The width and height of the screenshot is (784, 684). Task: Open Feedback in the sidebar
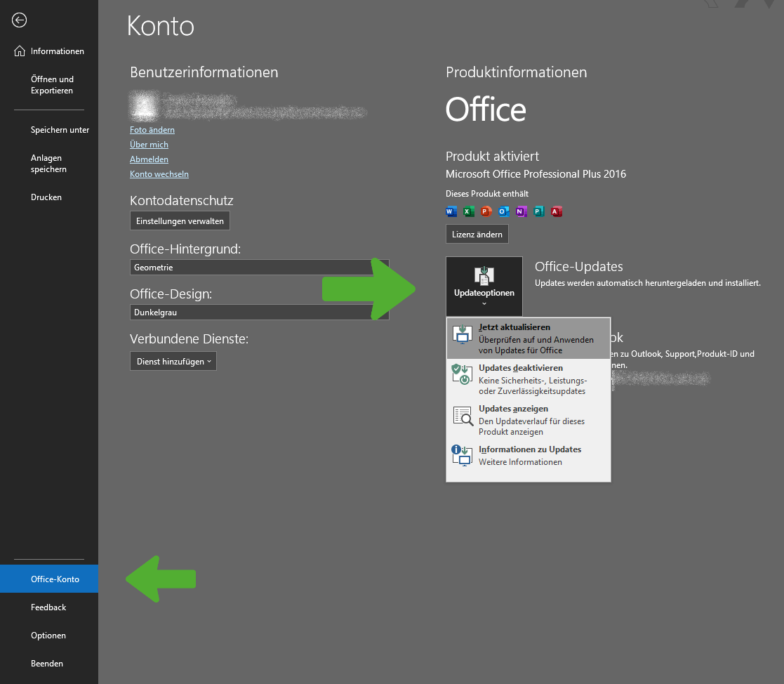(49, 607)
